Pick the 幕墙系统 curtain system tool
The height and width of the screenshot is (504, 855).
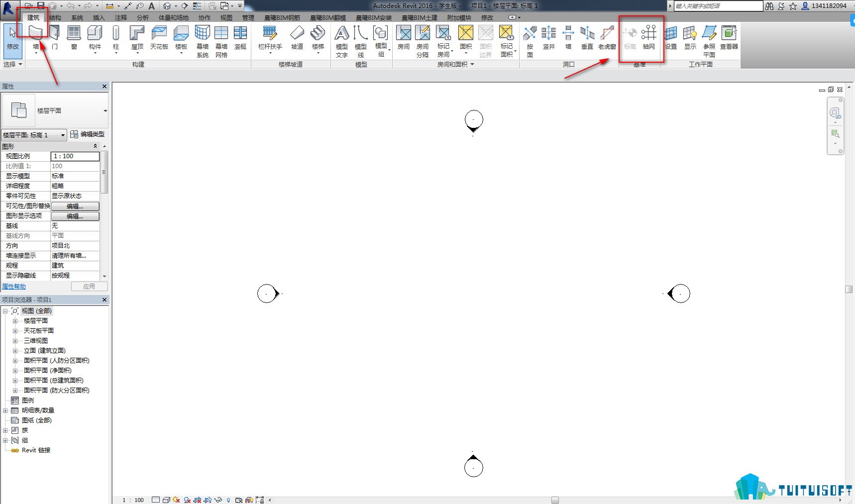pyautogui.click(x=203, y=42)
